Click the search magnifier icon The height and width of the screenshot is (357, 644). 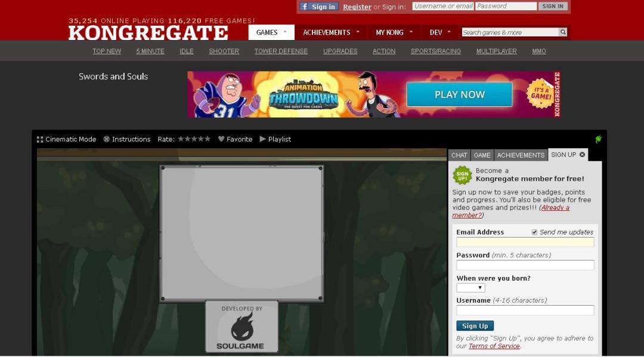563,32
